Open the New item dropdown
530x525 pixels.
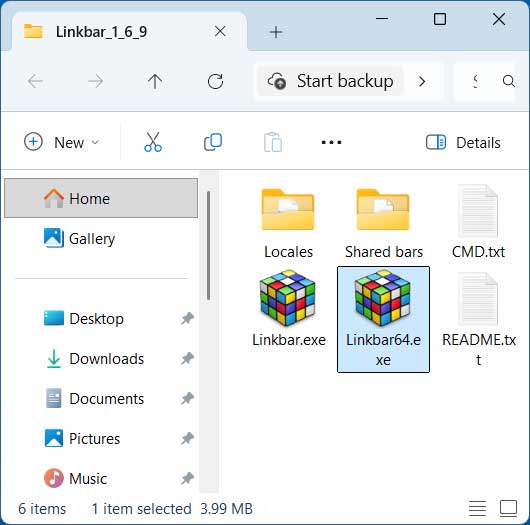point(62,142)
